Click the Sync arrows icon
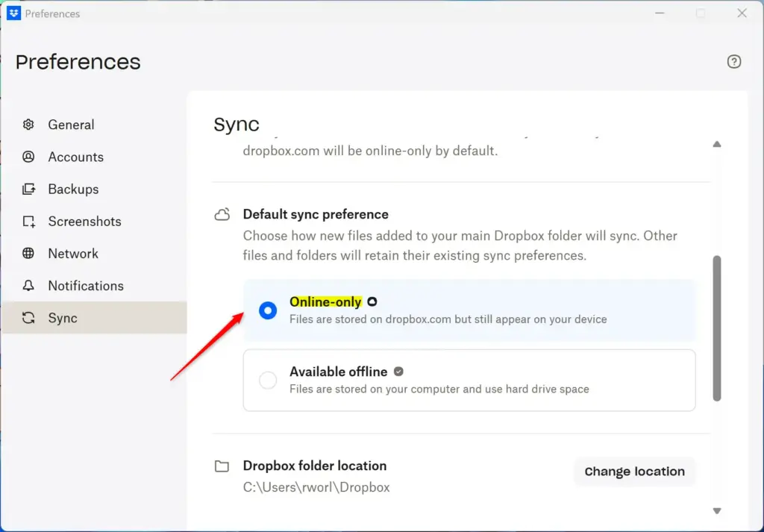This screenshot has width=764, height=532. (28, 318)
